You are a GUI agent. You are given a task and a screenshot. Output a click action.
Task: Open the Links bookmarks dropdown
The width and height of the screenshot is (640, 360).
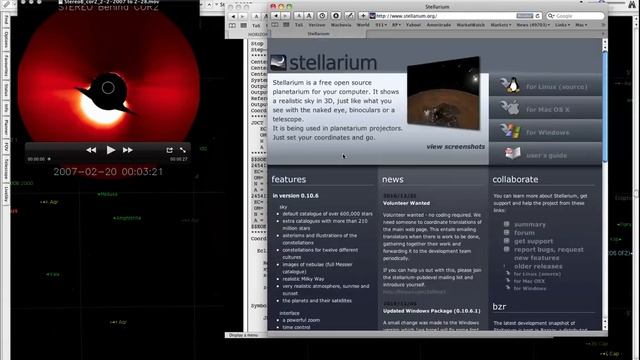562,25
